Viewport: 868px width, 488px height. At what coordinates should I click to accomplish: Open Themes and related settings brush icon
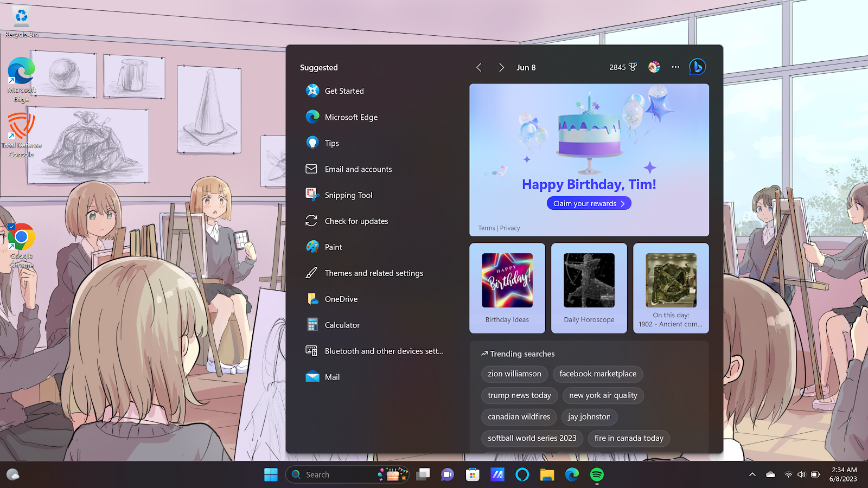(311, 273)
